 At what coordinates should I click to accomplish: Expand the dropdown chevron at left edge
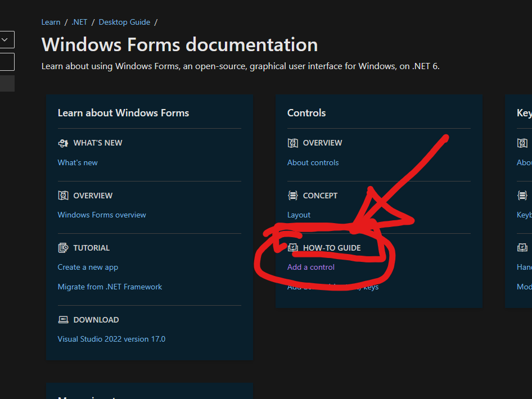tap(4, 40)
